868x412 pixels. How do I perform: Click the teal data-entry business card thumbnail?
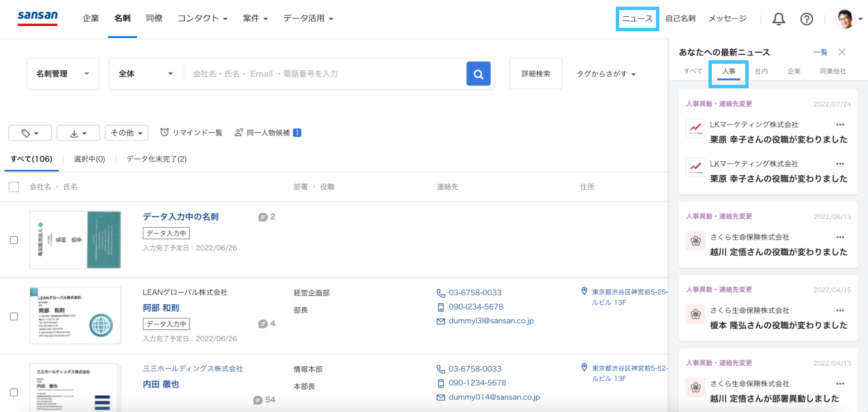click(75, 239)
